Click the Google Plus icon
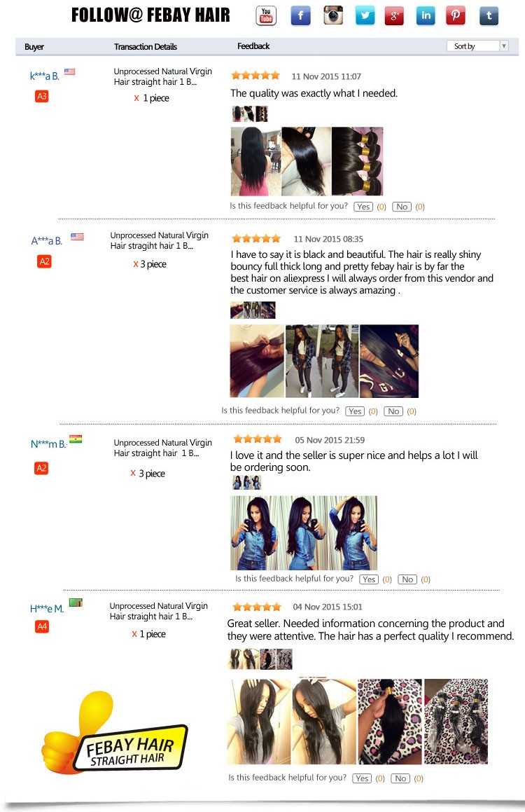Image resolution: width=525 pixels, height=812 pixels. [x=394, y=15]
